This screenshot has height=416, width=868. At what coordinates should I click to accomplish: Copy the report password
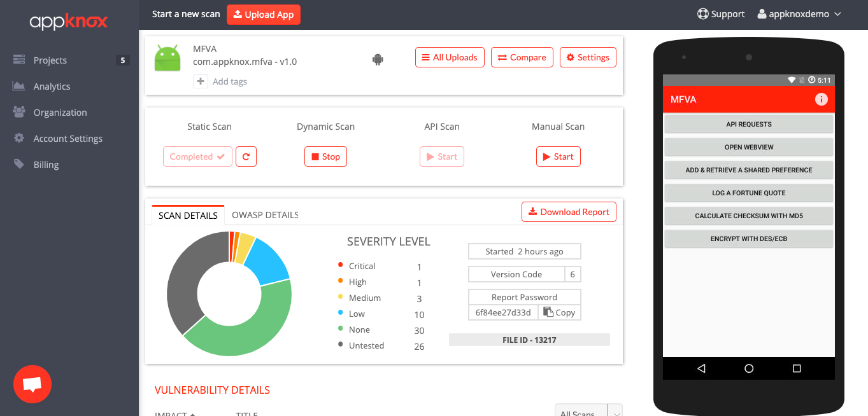559,312
